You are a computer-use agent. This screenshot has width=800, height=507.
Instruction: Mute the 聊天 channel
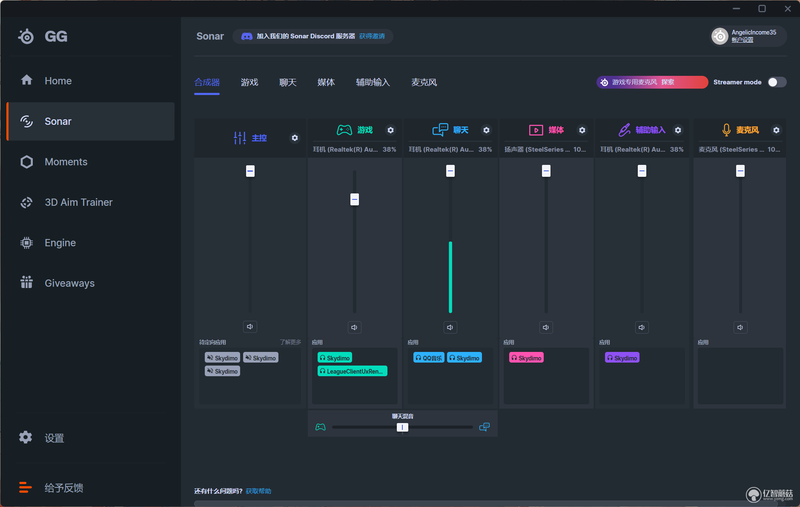tap(450, 327)
